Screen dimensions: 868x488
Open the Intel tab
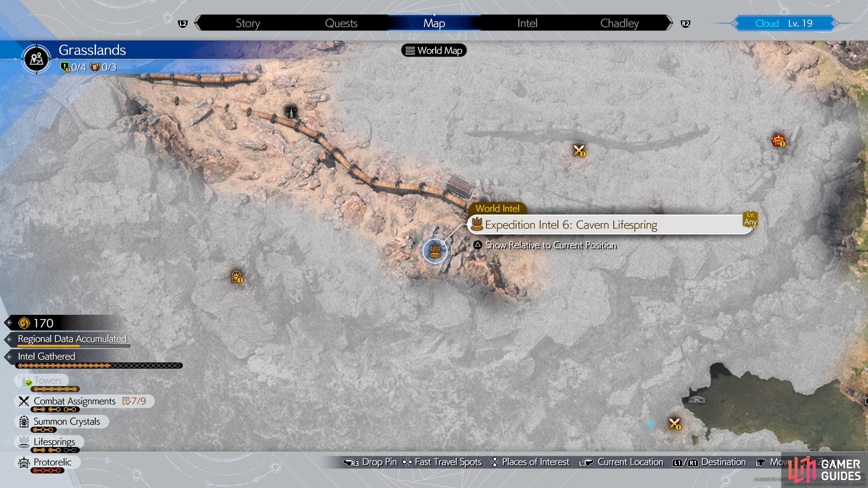(x=527, y=23)
